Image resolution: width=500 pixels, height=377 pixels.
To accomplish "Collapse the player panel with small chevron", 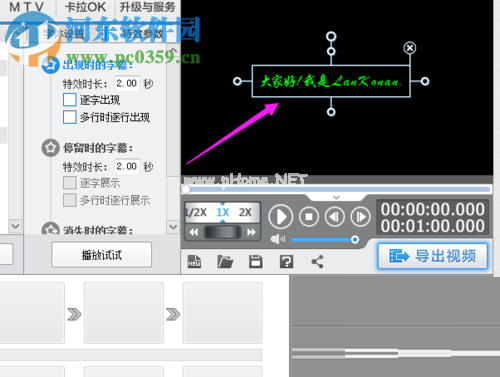I will pos(336,197).
